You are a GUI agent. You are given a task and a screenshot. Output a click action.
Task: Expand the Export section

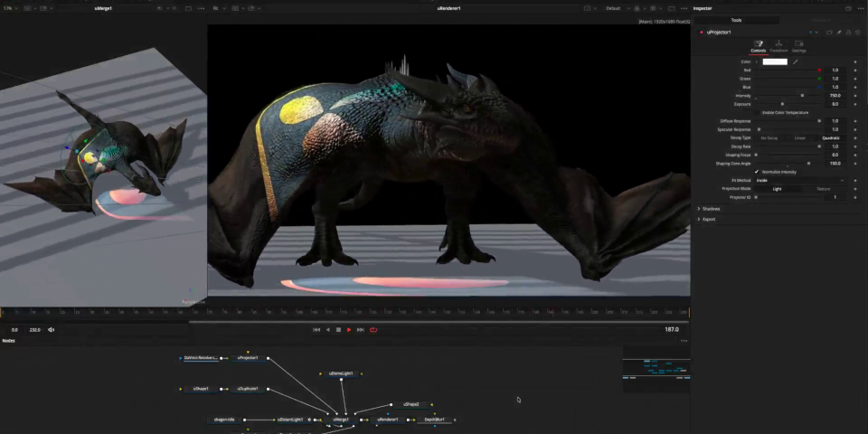[708, 219]
